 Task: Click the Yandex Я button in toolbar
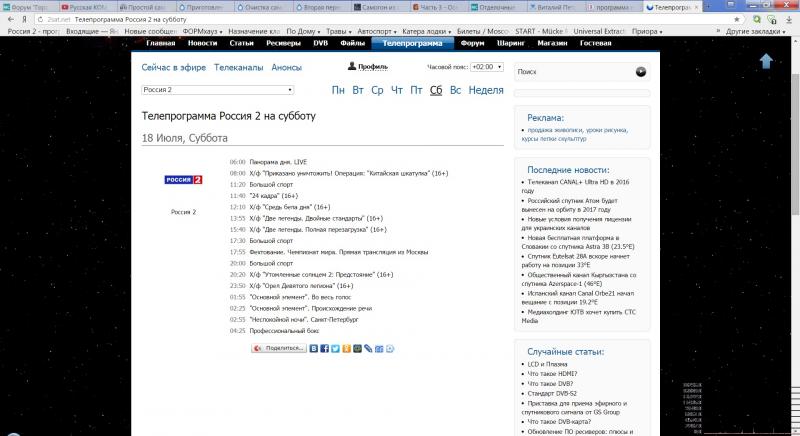point(24,19)
